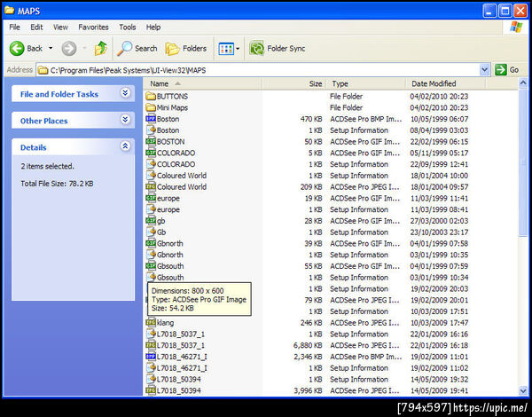Open the Views dropdown button

(229, 49)
